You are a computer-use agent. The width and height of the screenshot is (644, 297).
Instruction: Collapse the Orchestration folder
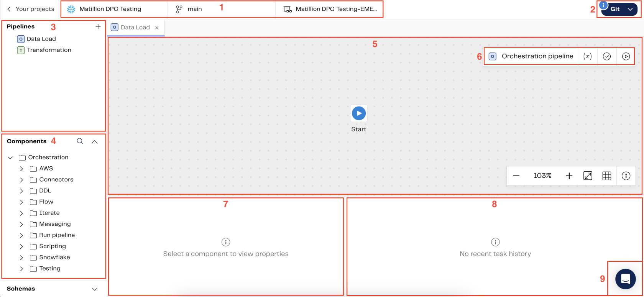[x=10, y=158]
